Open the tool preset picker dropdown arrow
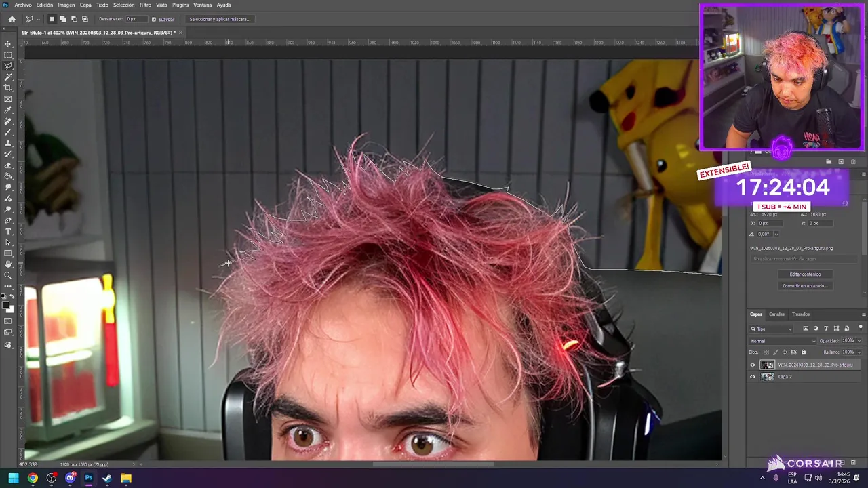The height and width of the screenshot is (488, 868). 38,19
